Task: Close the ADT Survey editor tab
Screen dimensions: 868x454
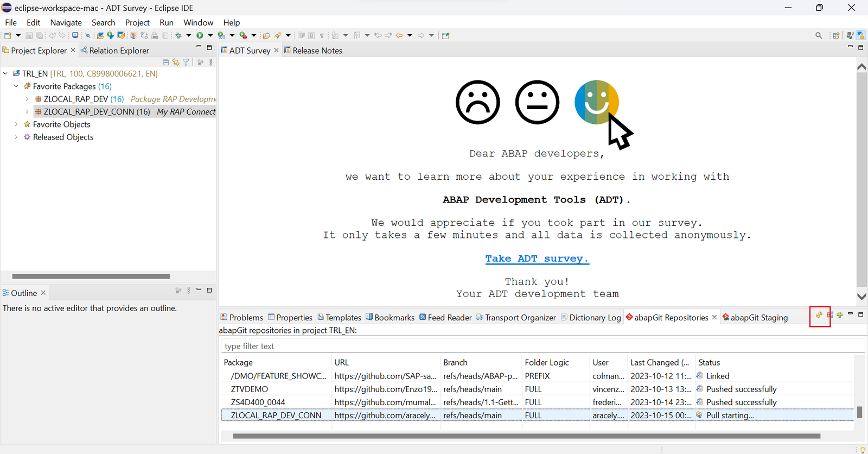Action: (x=276, y=50)
